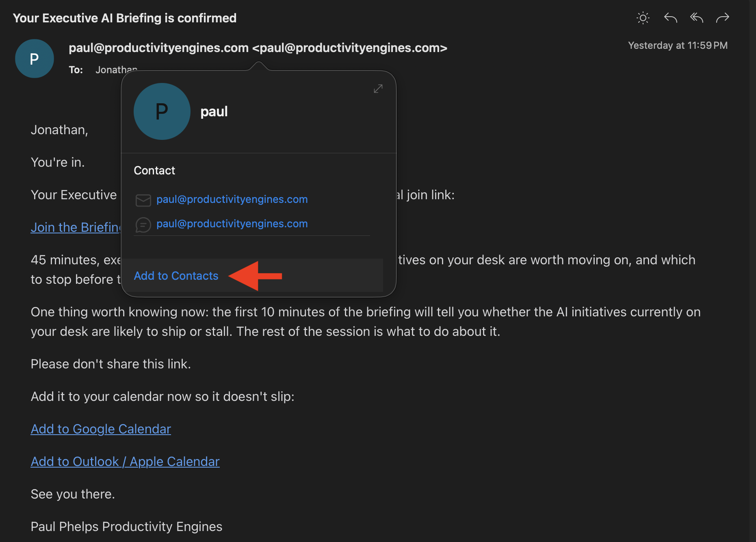Viewport: 756px width, 542px height.
Task: Click the To: label in header
Action: 76,70
